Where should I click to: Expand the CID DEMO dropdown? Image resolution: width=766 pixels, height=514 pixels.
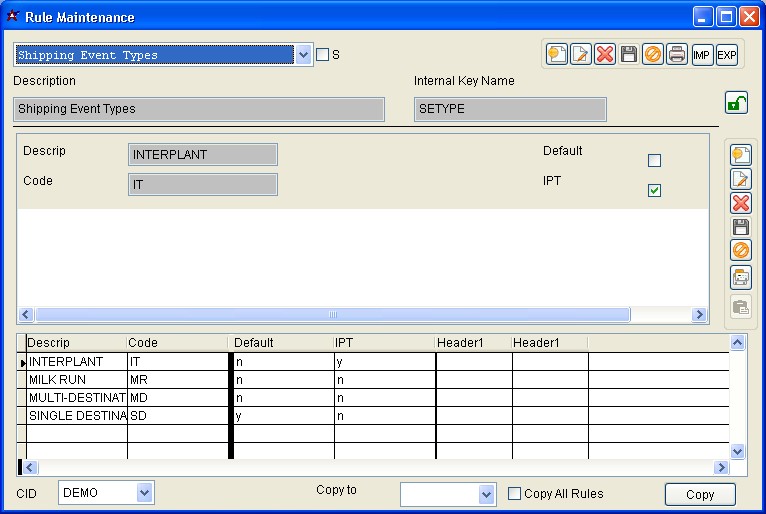click(145, 492)
